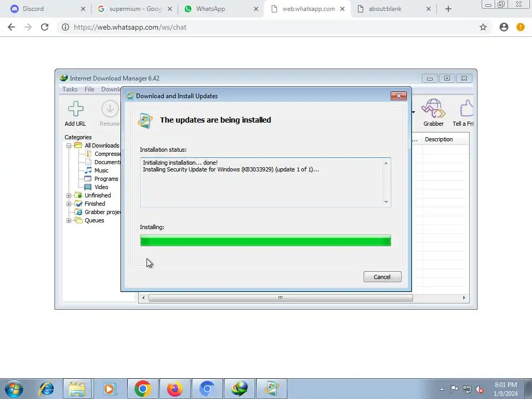Screen dimensions: 532x399
Task: Click the browser Forward arrow
Action: (28, 27)
